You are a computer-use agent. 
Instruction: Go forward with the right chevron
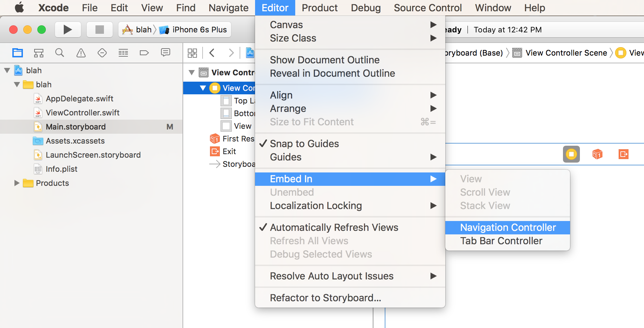(231, 53)
